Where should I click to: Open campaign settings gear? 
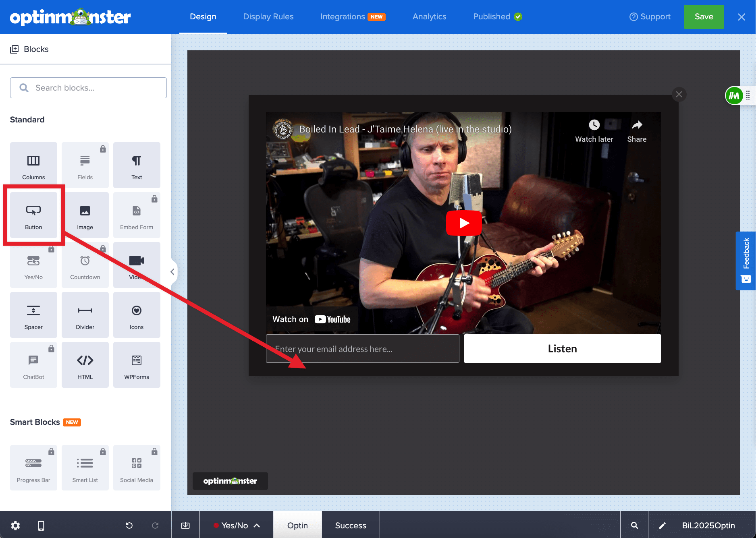click(15, 526)
